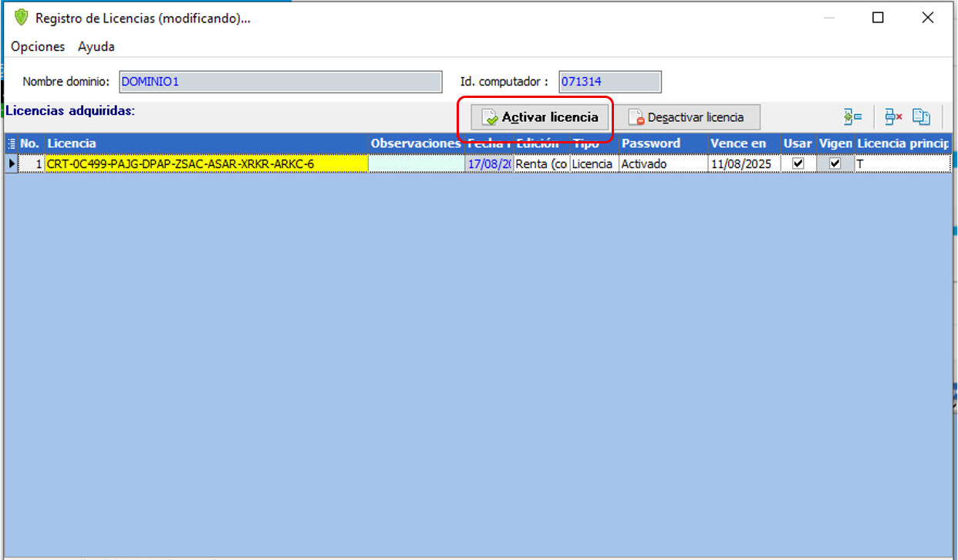
Task: Click the Observaciones cell in row 1
Action: [416, 164]
